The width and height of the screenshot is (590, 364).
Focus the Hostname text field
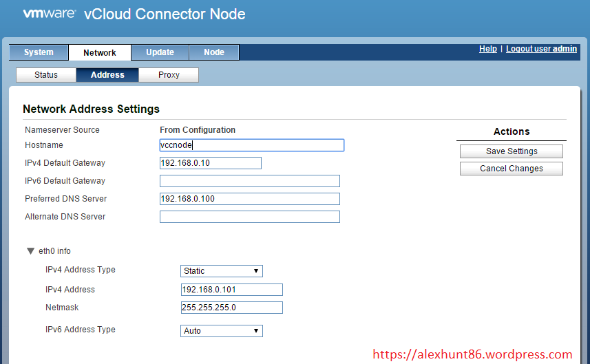(251, 145)
